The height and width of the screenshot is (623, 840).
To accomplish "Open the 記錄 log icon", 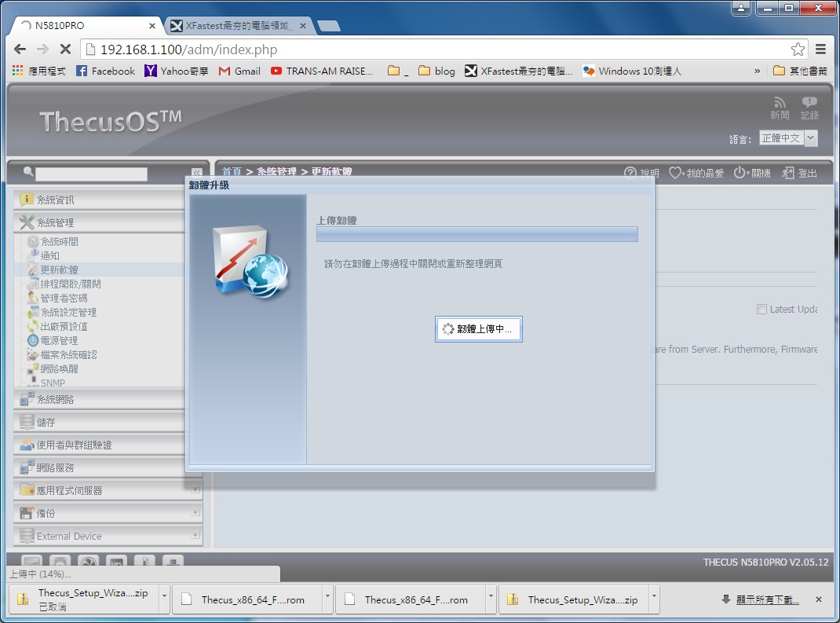I will 809,108.
